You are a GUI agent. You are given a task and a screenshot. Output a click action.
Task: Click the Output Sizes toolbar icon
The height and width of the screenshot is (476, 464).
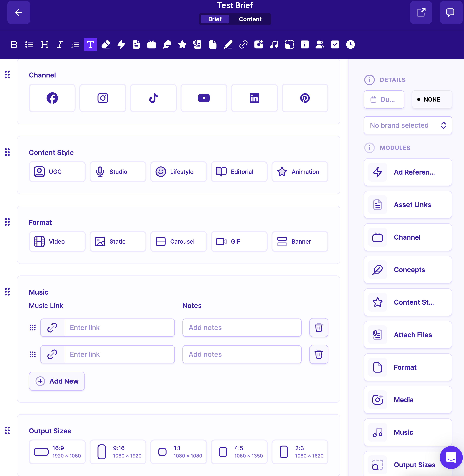point(289,45)
